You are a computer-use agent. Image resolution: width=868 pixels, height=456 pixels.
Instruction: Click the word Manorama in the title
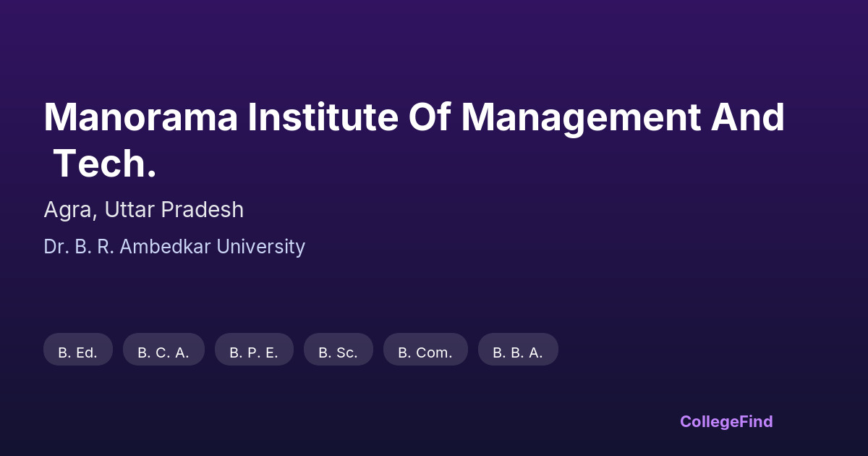(140, 117)
